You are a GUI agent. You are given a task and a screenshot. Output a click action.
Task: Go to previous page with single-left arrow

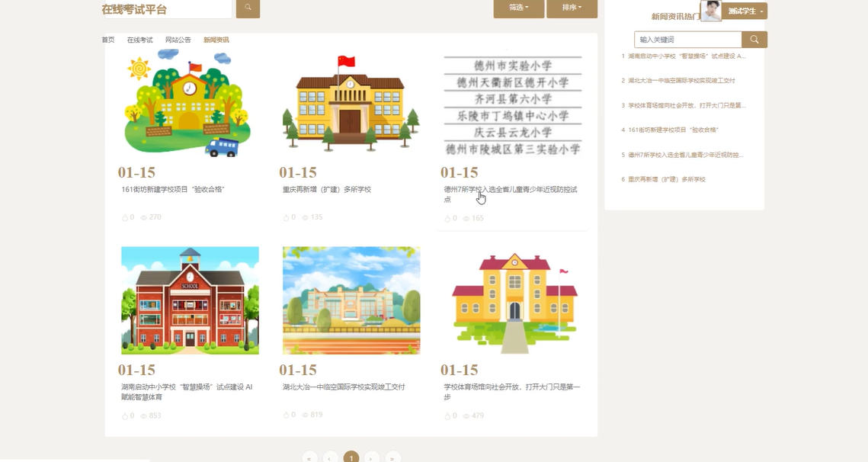pyautogui.click(x=330, y=457)
